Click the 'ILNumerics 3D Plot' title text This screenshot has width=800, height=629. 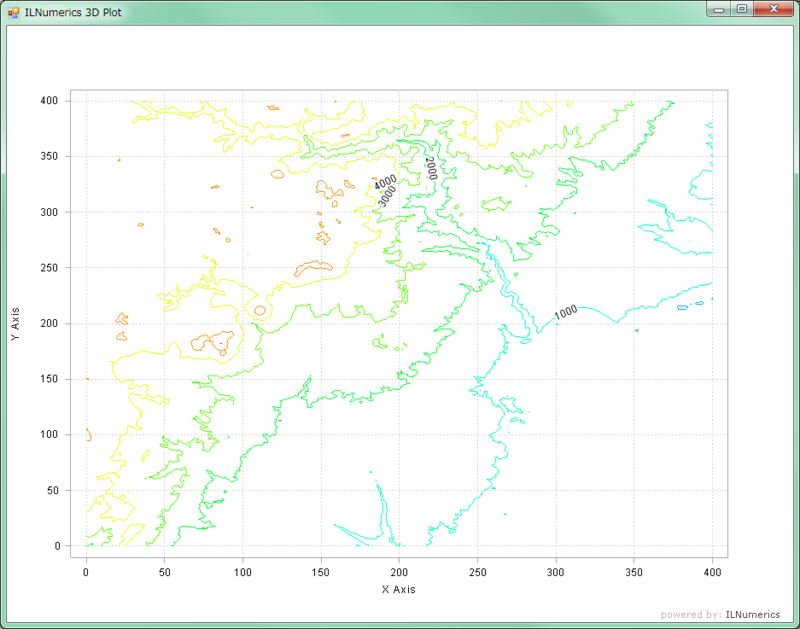pos(73,12)
